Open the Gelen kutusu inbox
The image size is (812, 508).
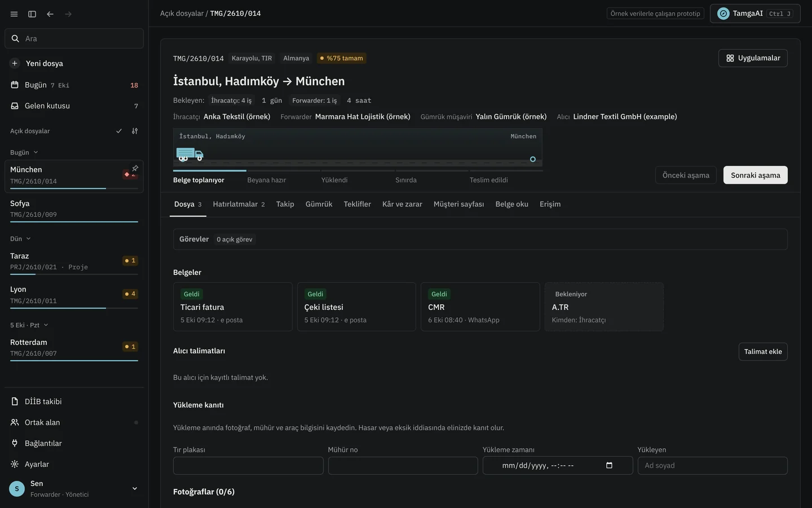(74, 106)
